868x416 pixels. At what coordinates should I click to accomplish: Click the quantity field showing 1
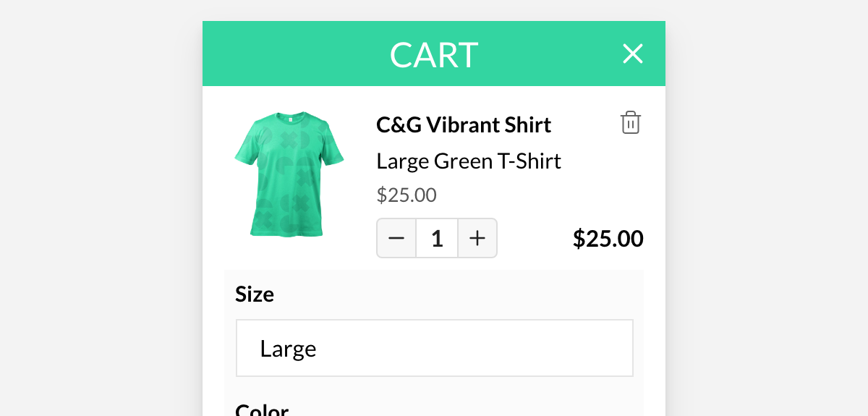[437, 238]
